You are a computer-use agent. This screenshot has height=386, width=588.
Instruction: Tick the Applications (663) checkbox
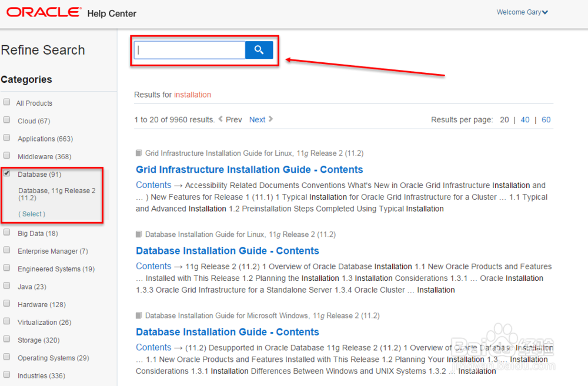(6, 137)
